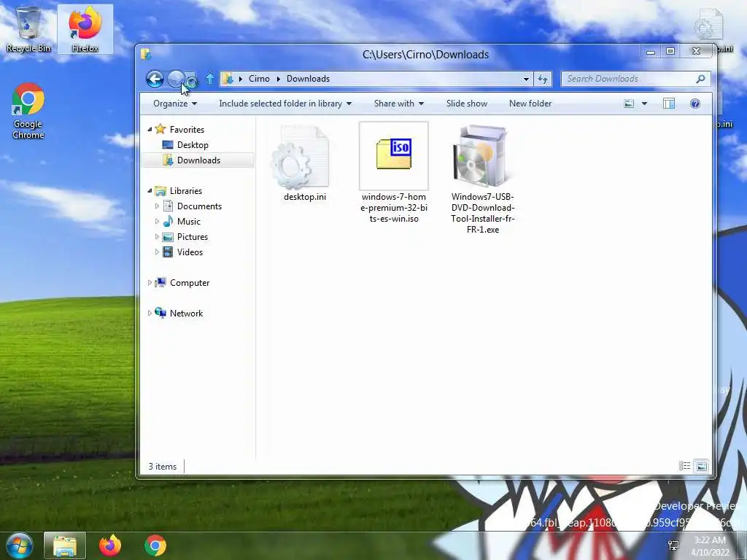Select the desktop.ini file icon
This screenshot has height=560, width=747.
(302, 157)
